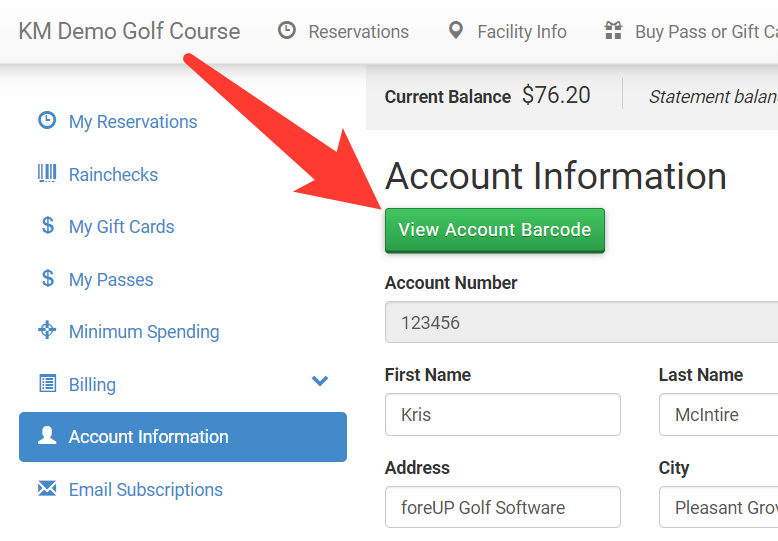The height and width of the screenshot is (541, 778).
Task: Open Facility Info in top navigation
Action: [507, 32]
